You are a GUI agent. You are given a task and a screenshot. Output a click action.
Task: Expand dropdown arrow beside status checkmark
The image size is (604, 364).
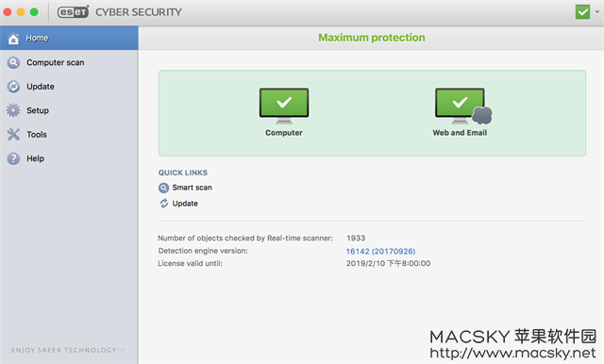click(597, 12)
